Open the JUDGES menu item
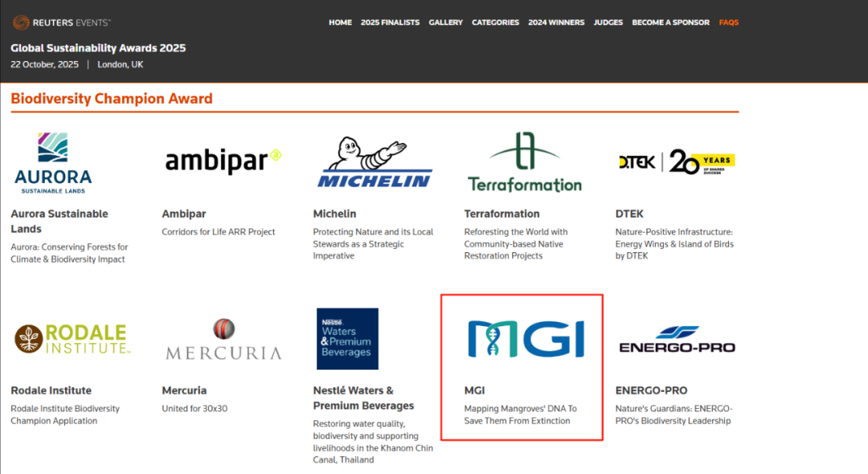 pos(608,22)
